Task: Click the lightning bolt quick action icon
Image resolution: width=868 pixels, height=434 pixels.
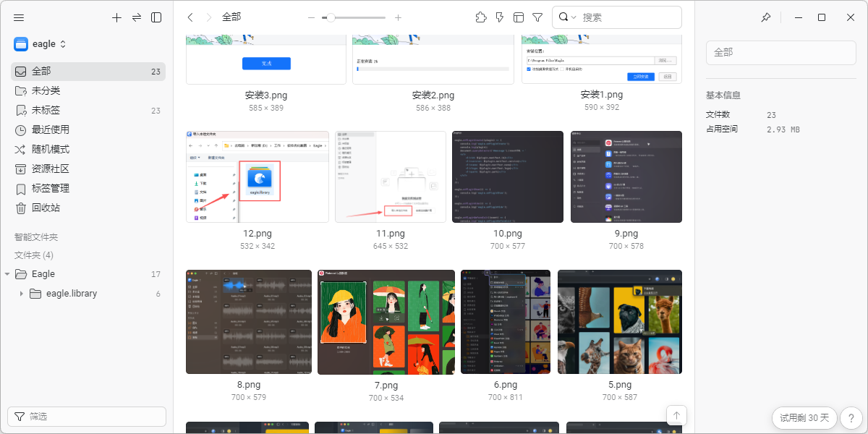Action: tap(500, 17)
